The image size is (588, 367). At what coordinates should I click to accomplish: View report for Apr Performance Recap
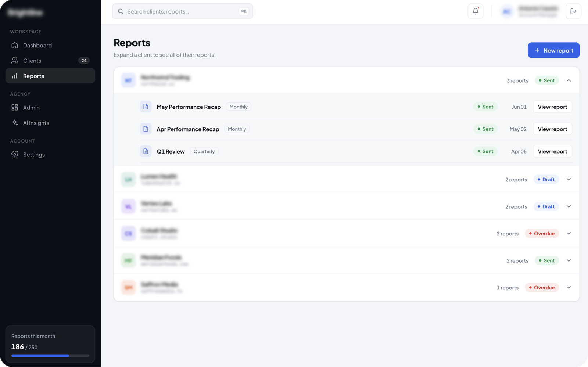552,129
